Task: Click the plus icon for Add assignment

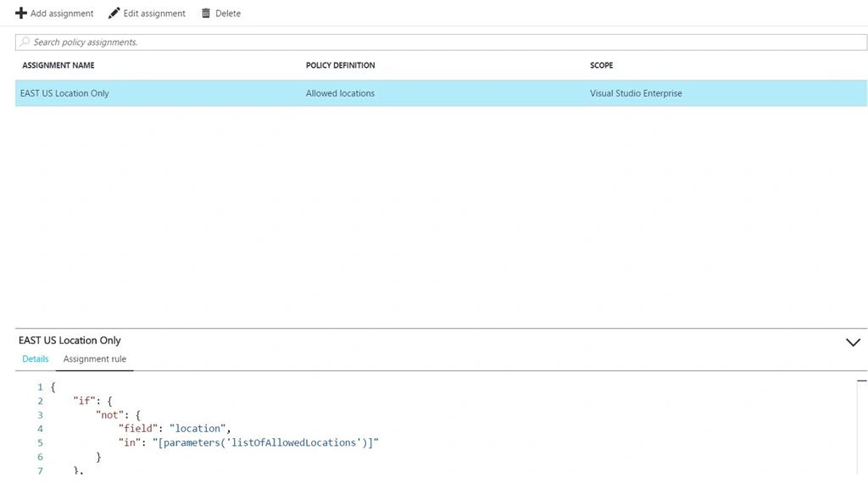Action: (21, 13)
